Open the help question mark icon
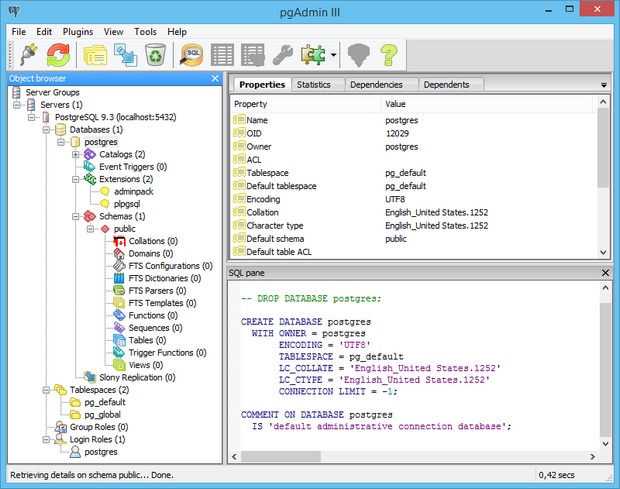Image resolution: width=620 pixels, height=489 pixels. (388, 55)
